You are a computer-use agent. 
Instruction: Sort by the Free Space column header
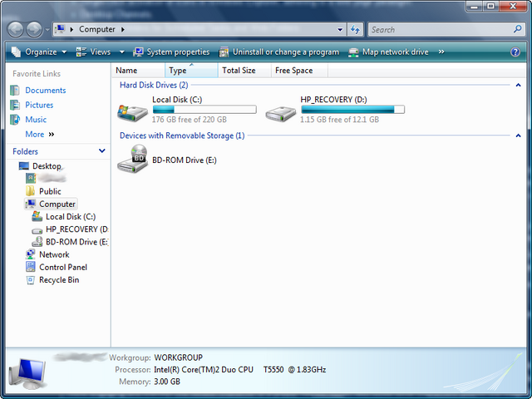coord(299,70)
